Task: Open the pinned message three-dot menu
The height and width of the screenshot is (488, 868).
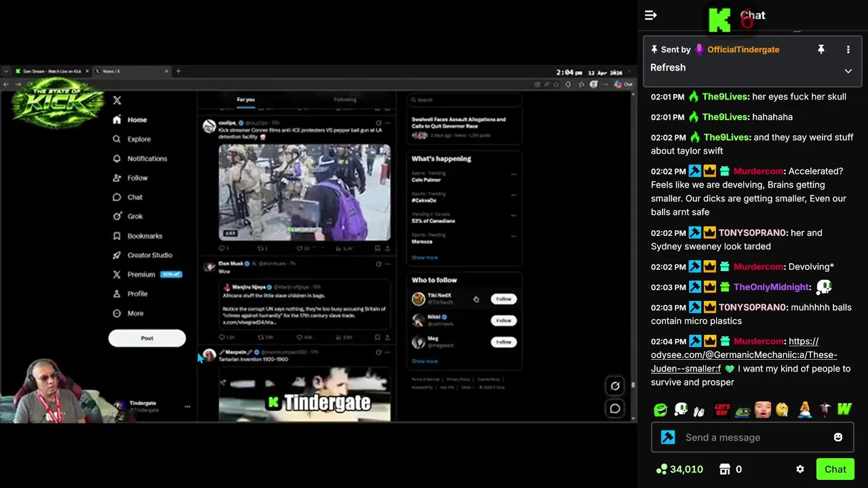Action: coord(848,49)
